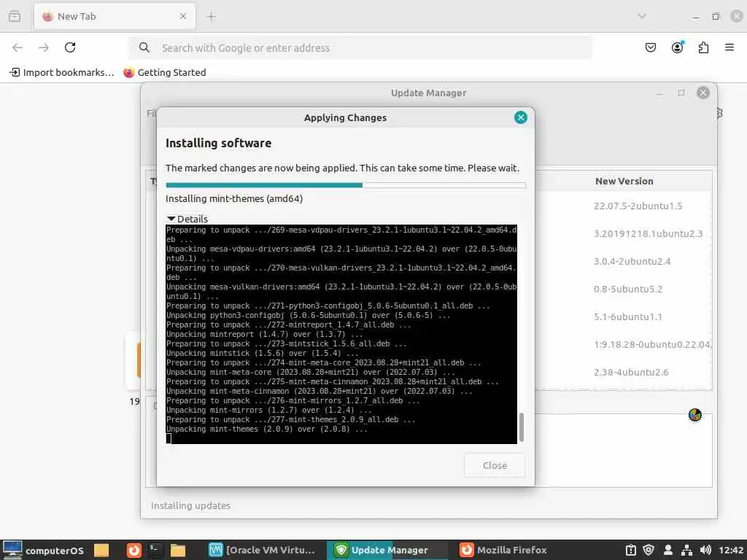Click 'Installing updates' status text
This screenshot has height=560, width=747.
coord(190,505)
